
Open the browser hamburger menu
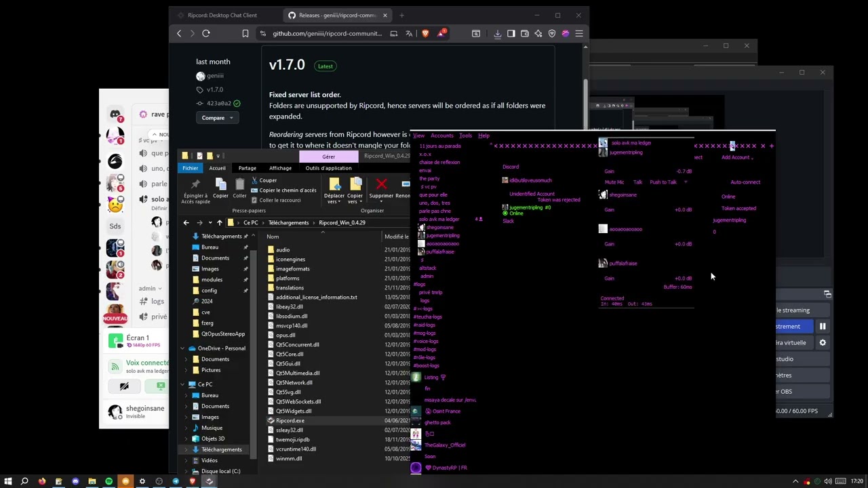click(x=579, y=33)
